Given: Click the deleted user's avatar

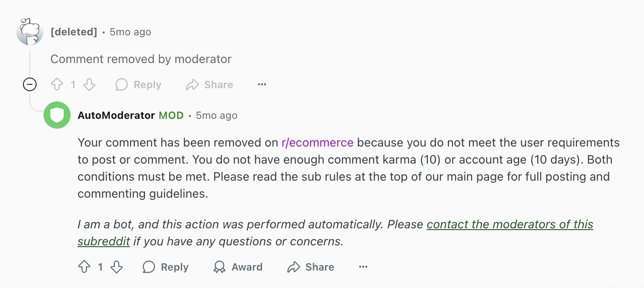Looking at the screenshot, I should point(29,32).
